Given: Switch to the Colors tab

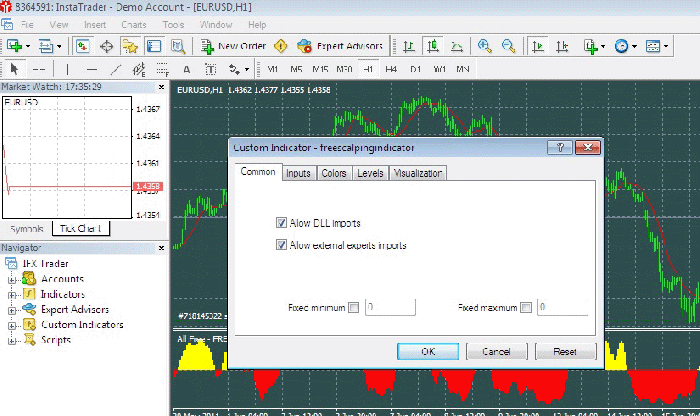Looking at the screenshot, I should (334, 173).
